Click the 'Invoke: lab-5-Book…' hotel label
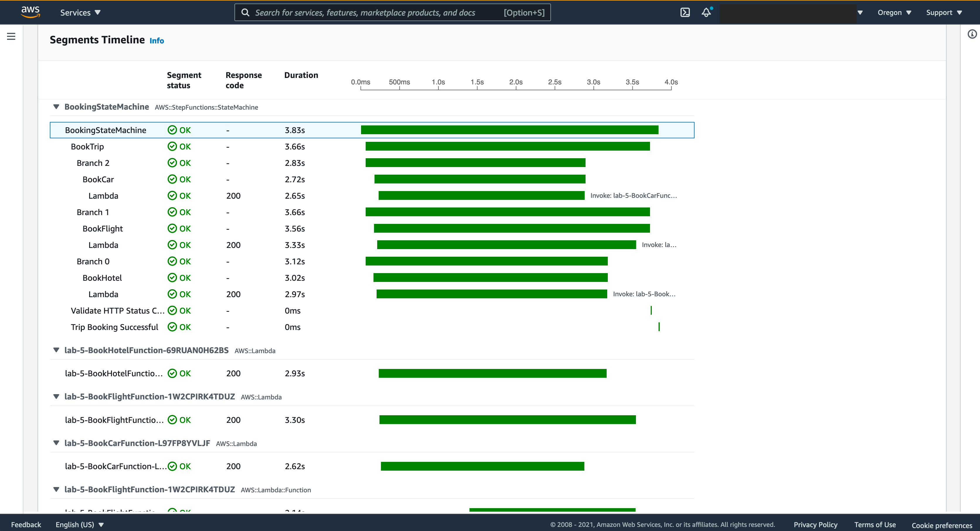 coord(644,294)
